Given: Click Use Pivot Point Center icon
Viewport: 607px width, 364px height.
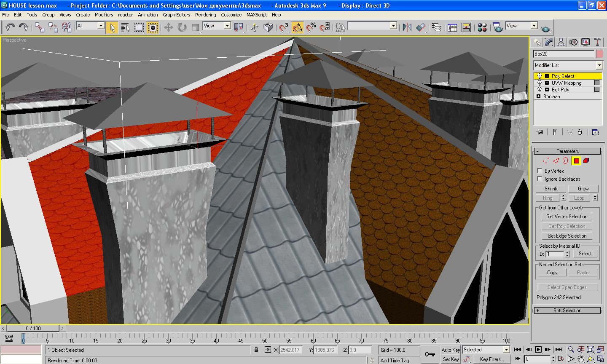Looking at the screenshot, I should 239,27.
